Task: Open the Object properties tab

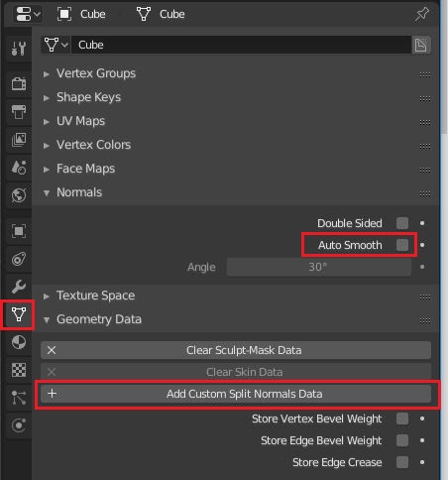Action: (19, 231)
